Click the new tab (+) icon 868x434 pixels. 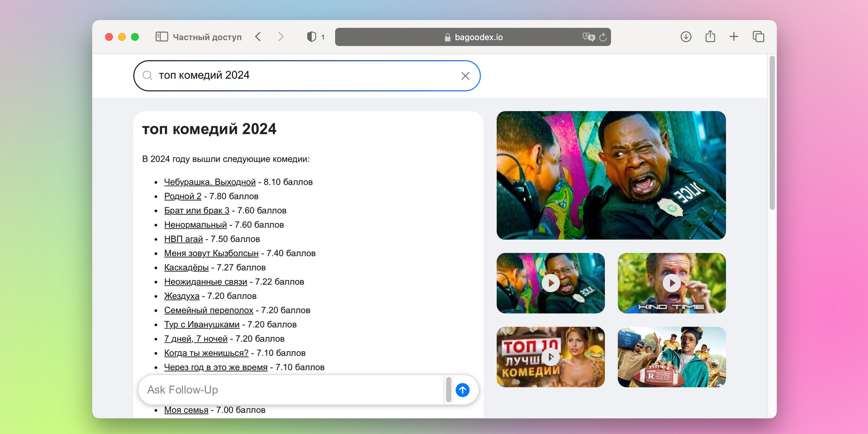pyautogui.click(x=735, y=37)
